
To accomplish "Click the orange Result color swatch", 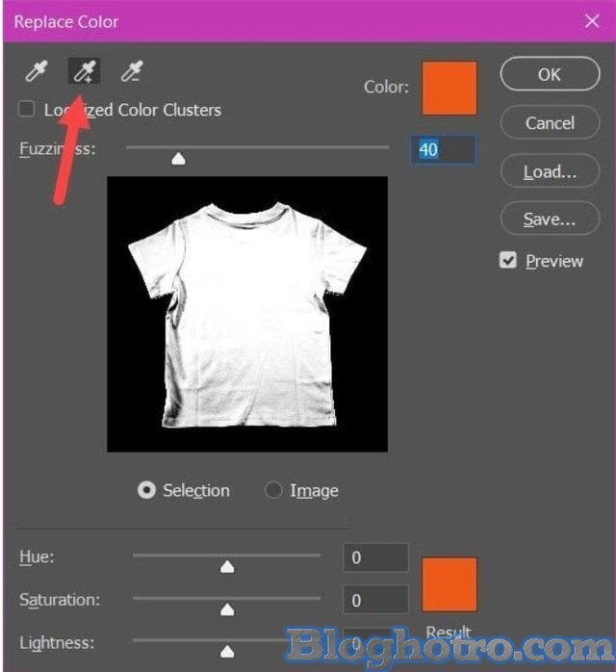I will 449,584.
